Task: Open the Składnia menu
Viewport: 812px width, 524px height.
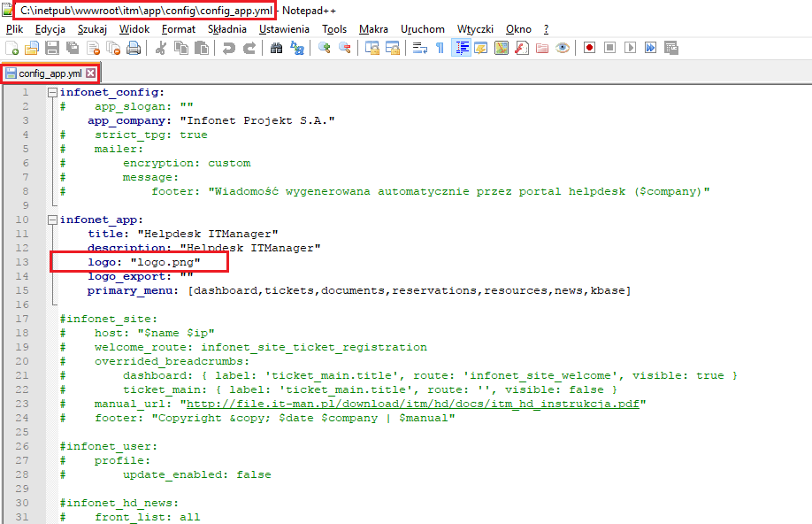Action: [226, 29]
